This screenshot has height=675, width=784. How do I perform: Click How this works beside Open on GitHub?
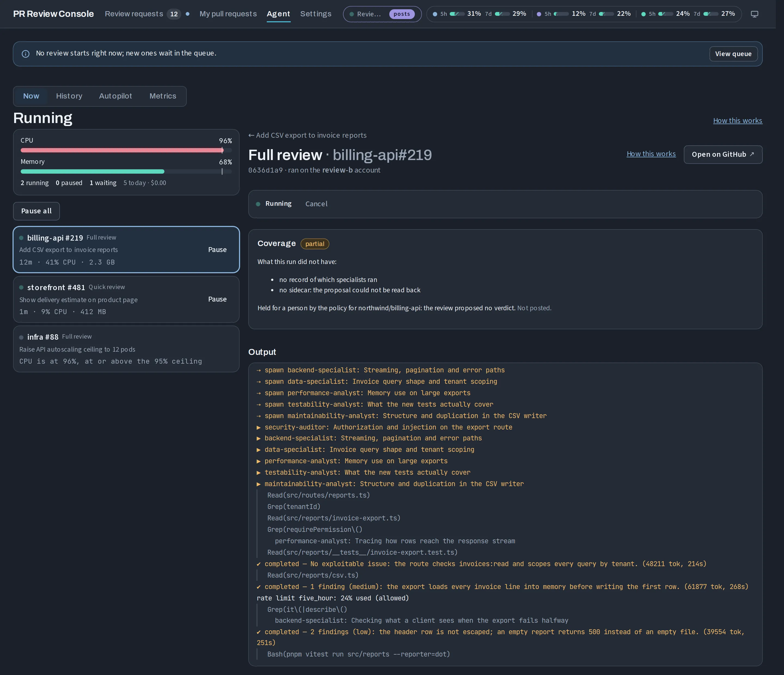click(651, 154)
